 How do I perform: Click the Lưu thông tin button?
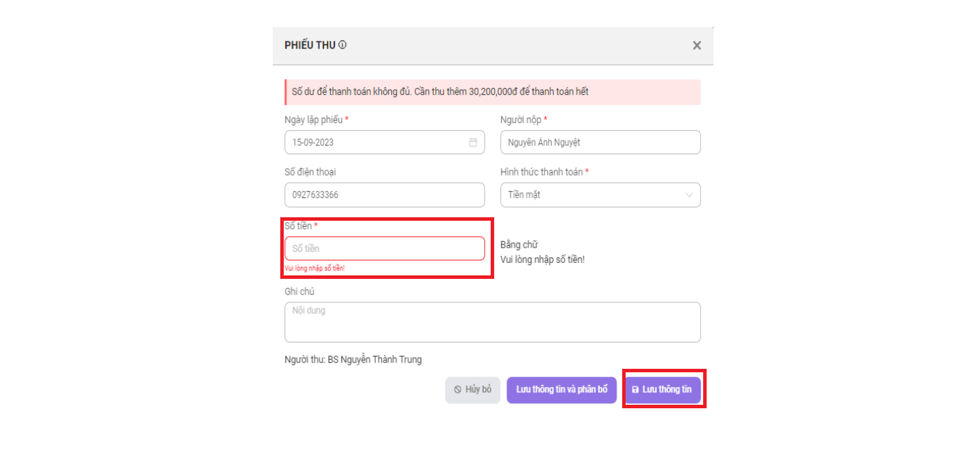point(664,390)
